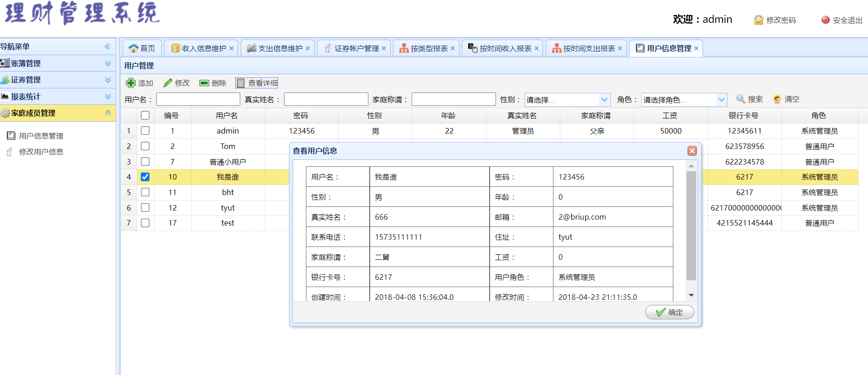Expand the 报表统计 section

click(108, 97)
